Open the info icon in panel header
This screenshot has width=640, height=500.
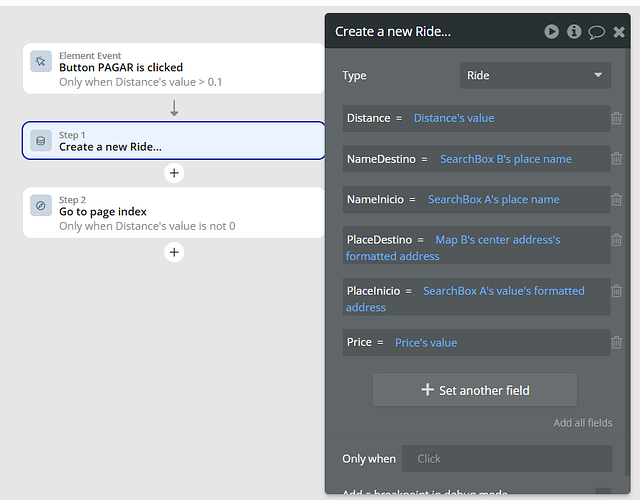574,32
